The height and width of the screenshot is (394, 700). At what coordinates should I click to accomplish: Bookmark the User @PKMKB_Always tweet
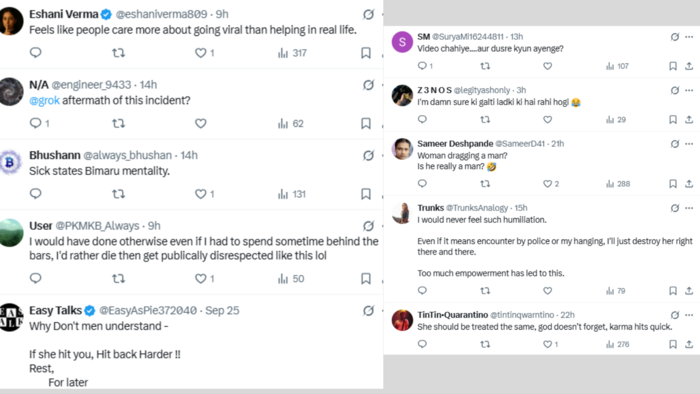click(366, 279)
